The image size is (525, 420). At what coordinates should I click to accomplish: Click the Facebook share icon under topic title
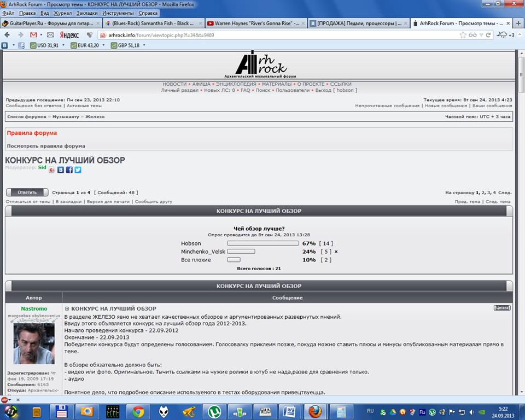click(69, 170)
